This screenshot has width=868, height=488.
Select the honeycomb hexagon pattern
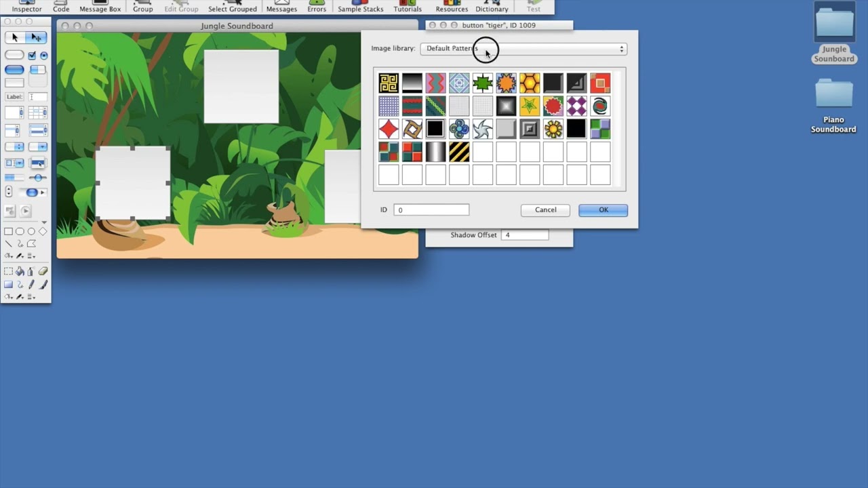click(x=530, y=83)
